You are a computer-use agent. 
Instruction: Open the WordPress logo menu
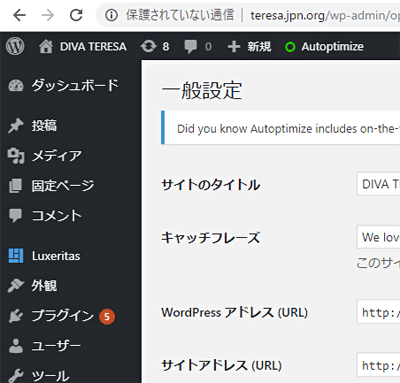click(15, 46)
